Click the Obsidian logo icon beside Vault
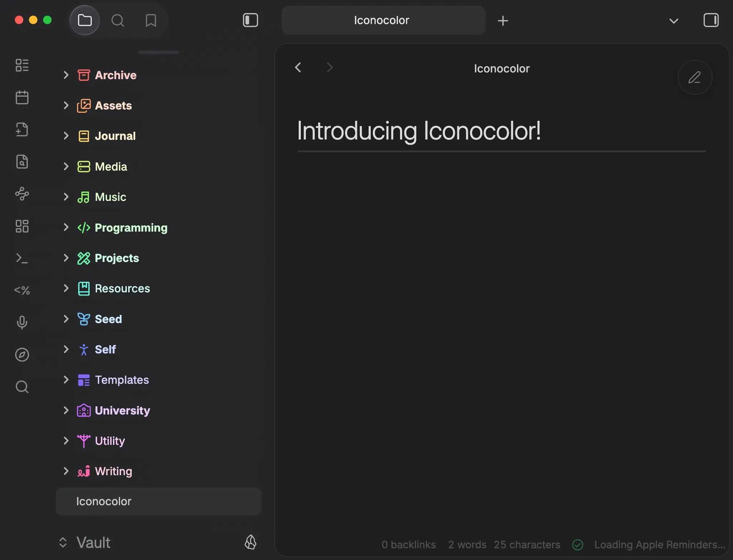This screenshot has height=560, width=733. 251,542
